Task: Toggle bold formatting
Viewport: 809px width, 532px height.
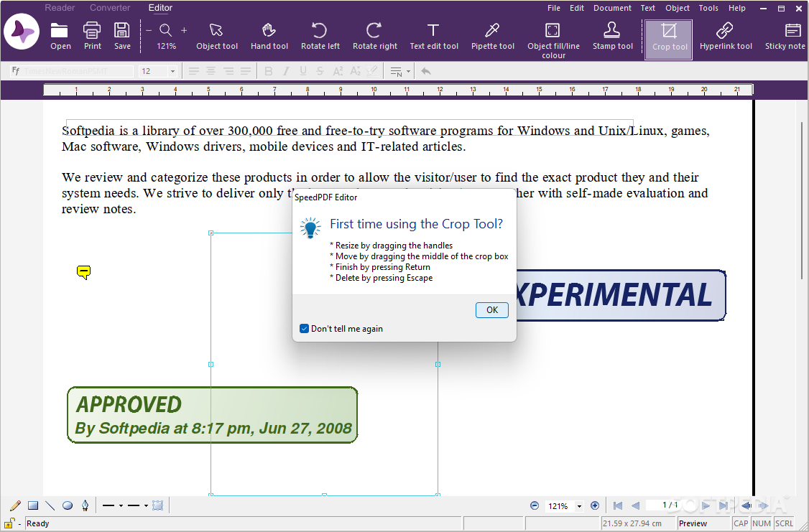Action: click(268, 71)
